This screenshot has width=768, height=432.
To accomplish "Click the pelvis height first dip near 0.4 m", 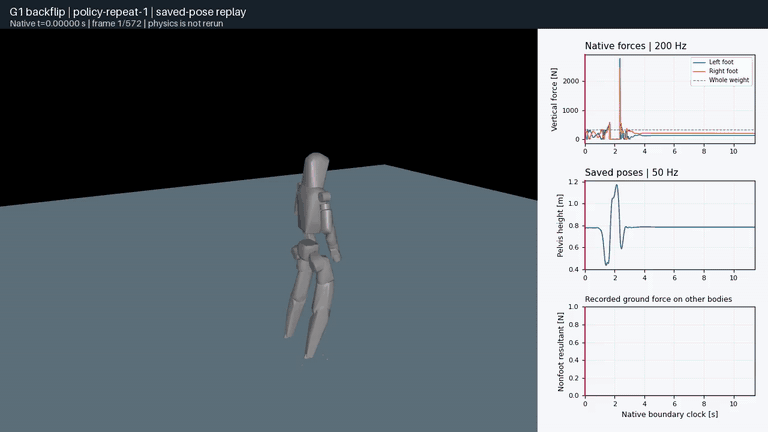I will (x=606, y=264).
